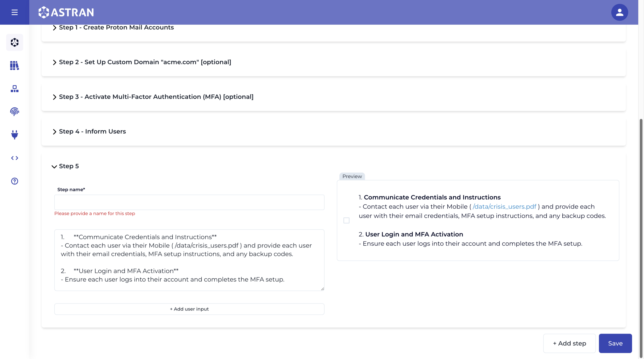Save the procedure

(615, 343)
